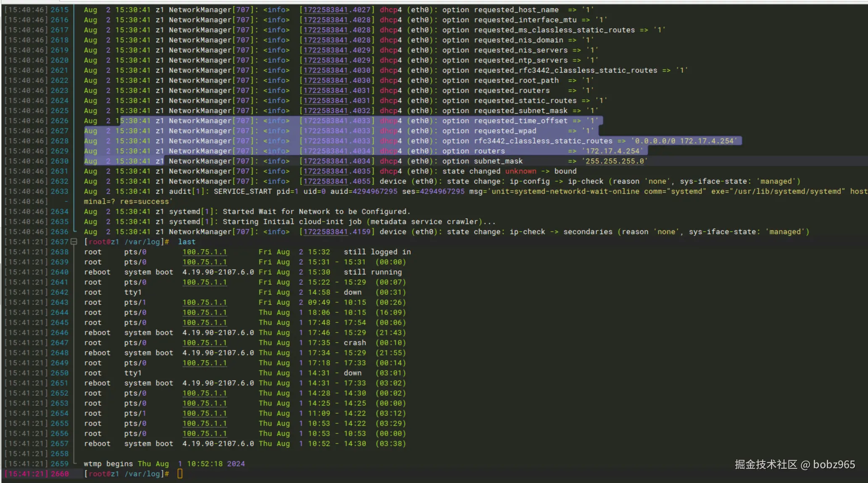Click 'wtmp begins' text on the last output line

pos(108,464)
